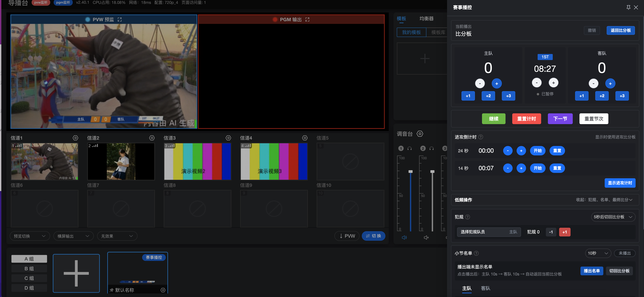The image size is (644, 297).
Task: Expand the PVW preview to fullscreen
Action: pos(120,20)
